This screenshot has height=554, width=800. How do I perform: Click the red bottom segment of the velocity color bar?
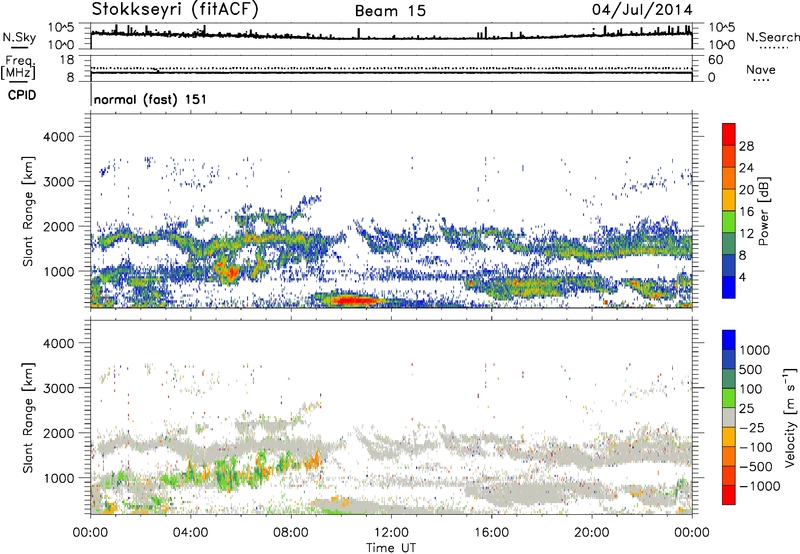[x=729, y=495]
